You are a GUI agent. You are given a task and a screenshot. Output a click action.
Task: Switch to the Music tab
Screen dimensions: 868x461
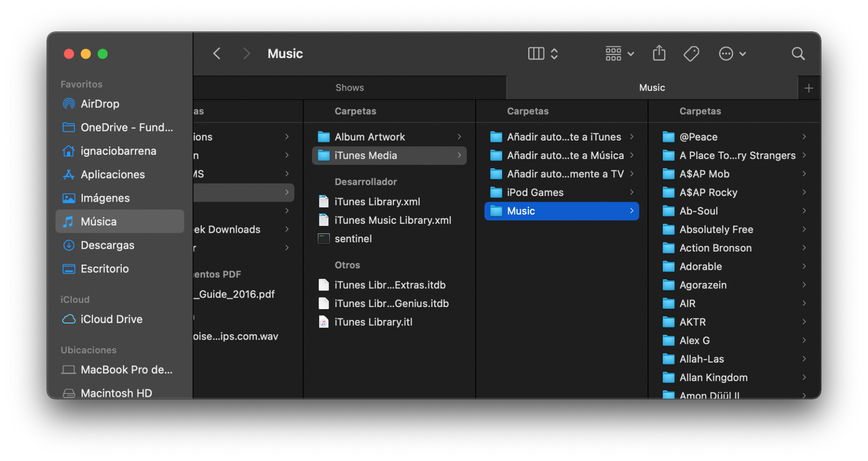coord(652,88)
